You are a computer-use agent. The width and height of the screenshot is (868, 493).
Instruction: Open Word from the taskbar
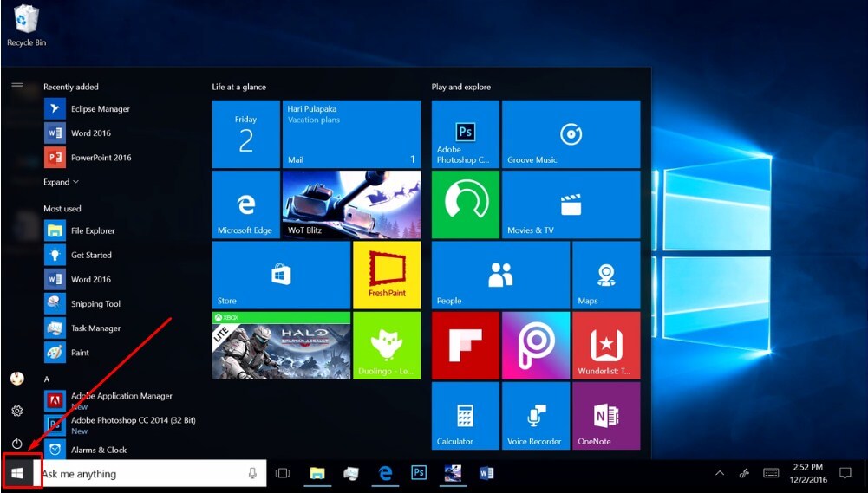pyautogui.click(x=486, y=473)
